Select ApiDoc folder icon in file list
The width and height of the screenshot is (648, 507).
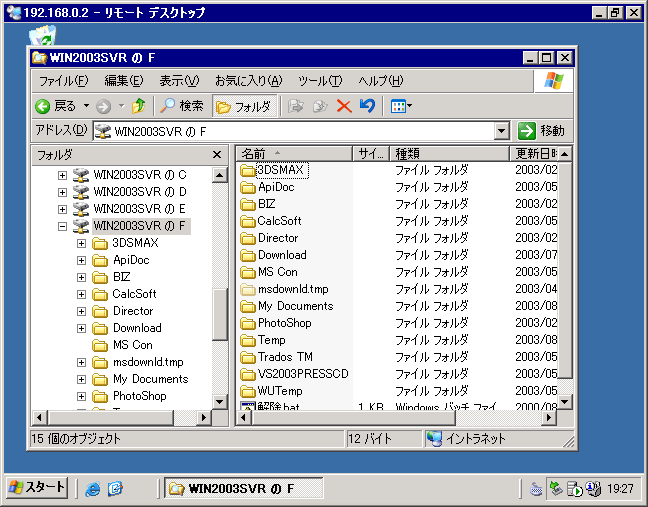pos(248,187)
